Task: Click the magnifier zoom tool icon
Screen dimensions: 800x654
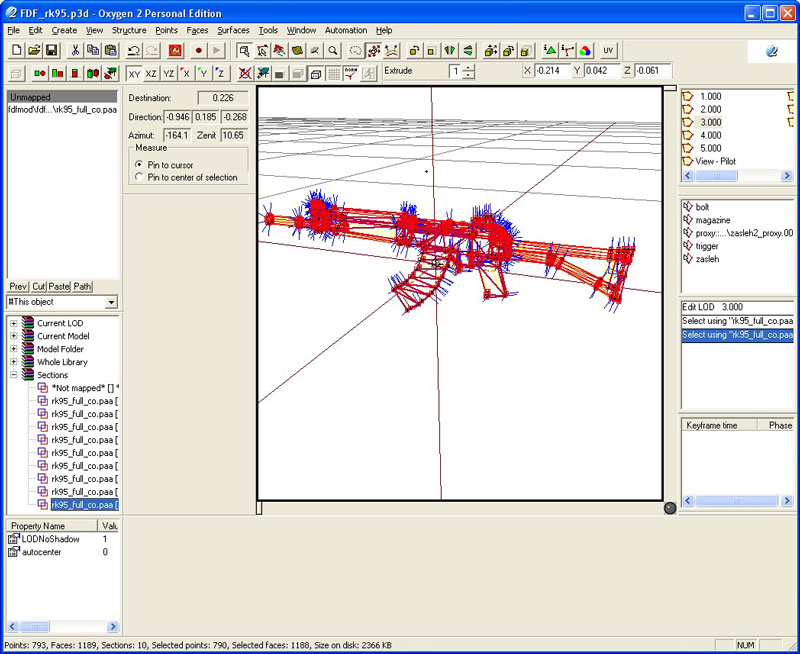Action: pos(333,50)
